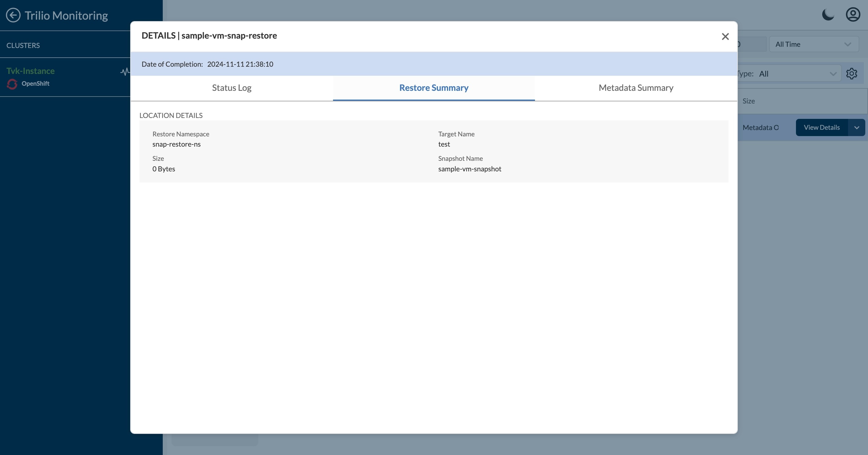Click the Trilio Monitoring title

66,15
